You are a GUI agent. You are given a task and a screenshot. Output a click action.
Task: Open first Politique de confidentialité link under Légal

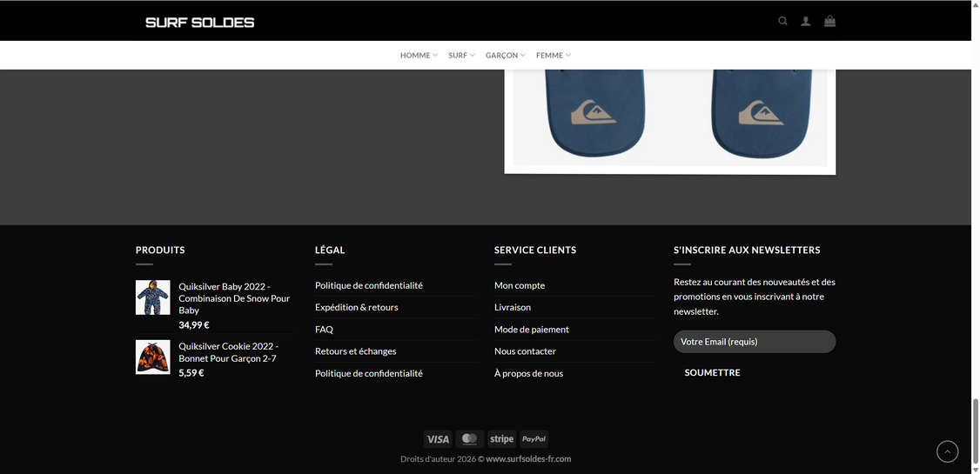click(369, 285)
